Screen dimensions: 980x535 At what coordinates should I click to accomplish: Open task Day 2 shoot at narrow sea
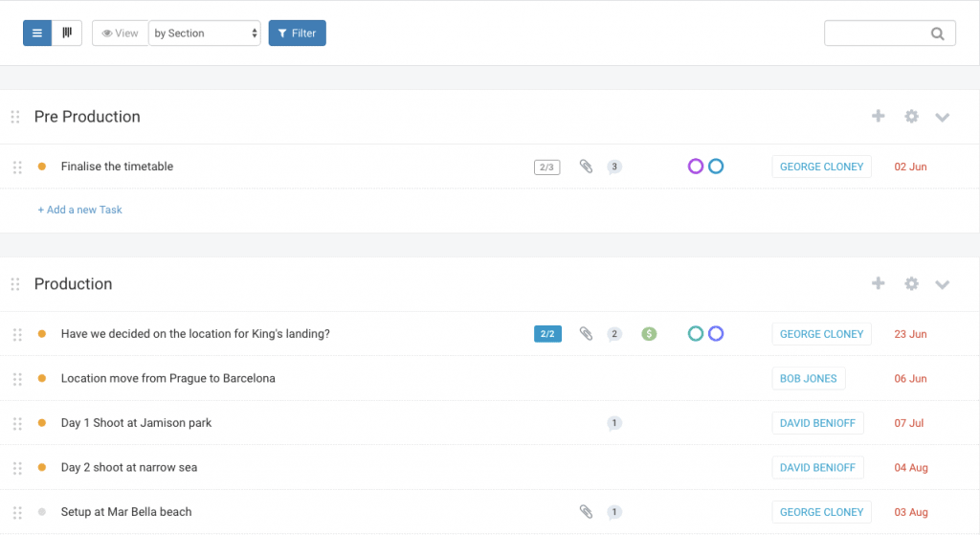pyautogui.click(x=129, y=467)
